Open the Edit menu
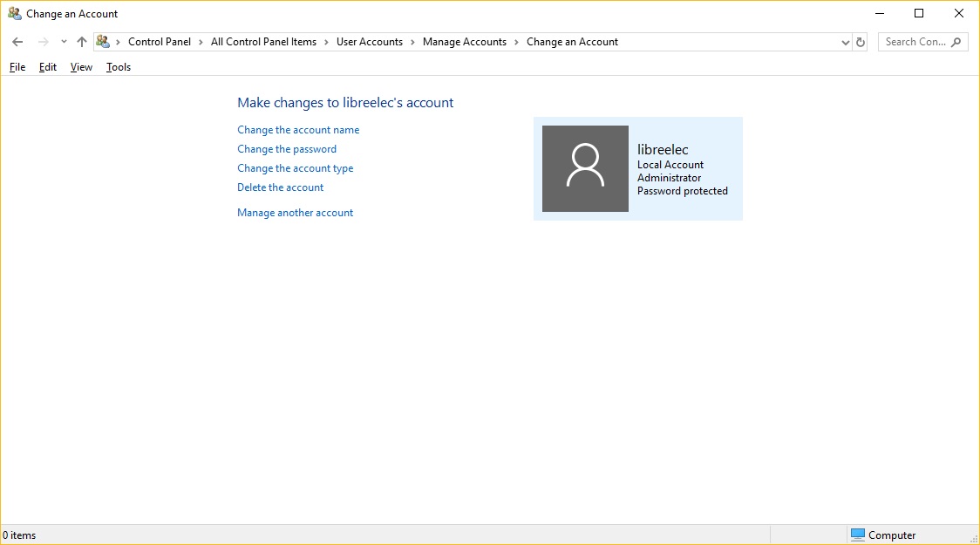This screenshot has height=545, width=980. tap(48, 67)
